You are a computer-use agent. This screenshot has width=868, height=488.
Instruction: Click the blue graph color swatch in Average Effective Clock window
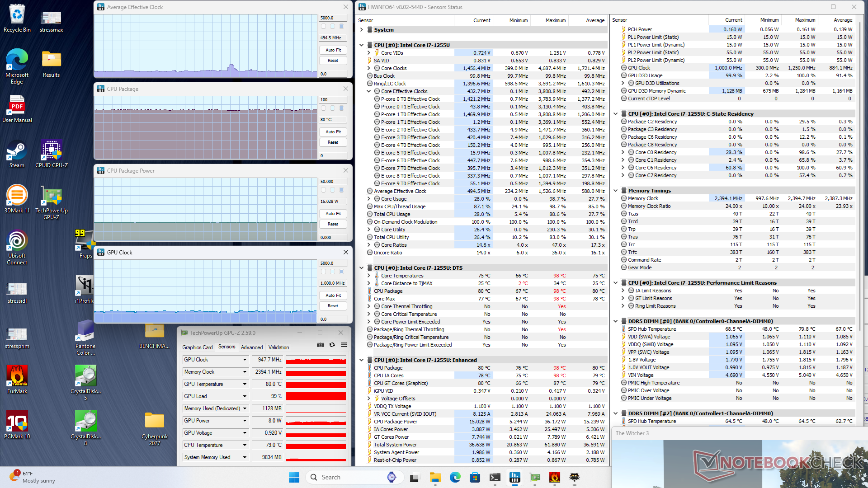[x=342, y=26]
